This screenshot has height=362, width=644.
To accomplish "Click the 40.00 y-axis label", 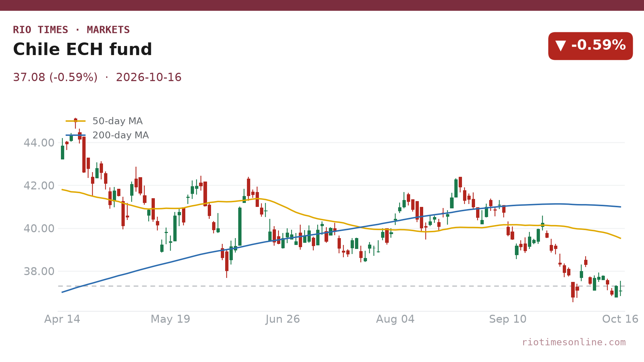I will pyautogui.click(x=39, y=228).
